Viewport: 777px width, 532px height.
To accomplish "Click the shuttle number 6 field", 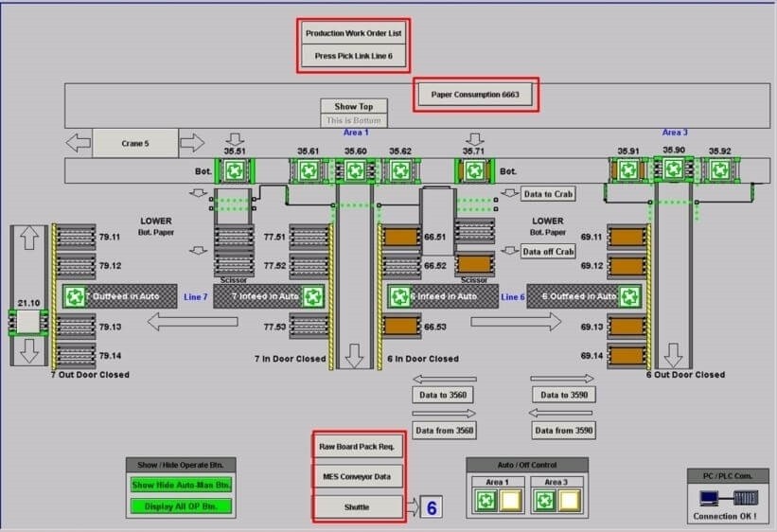I will pos(431,507).
